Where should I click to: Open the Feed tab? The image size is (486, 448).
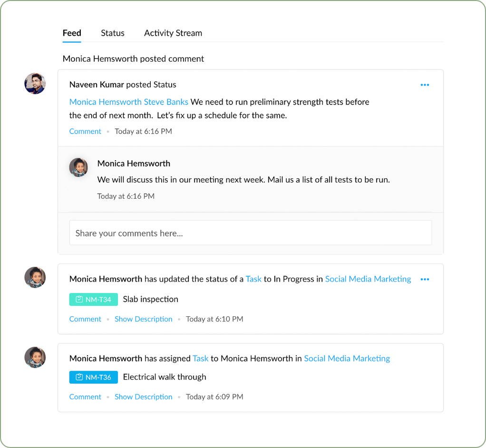coord(72,33)
